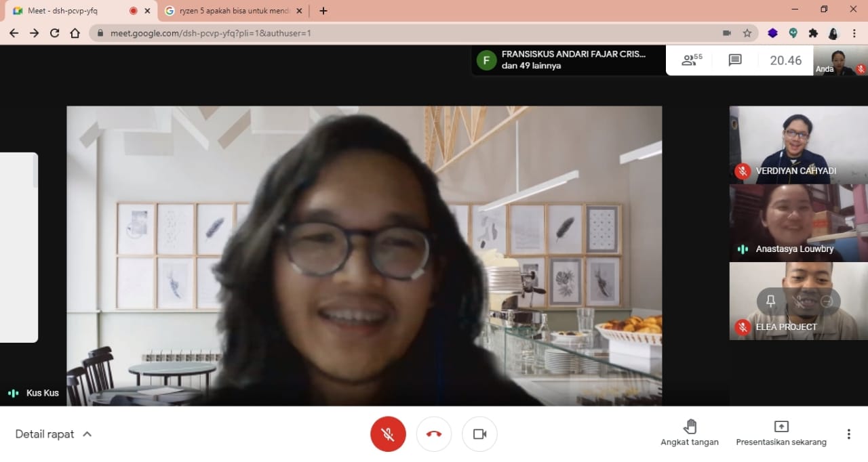This screenshot has width=868, height=462.
Task: Click the meeting clock showing 20.46
Action: (786, 60)
